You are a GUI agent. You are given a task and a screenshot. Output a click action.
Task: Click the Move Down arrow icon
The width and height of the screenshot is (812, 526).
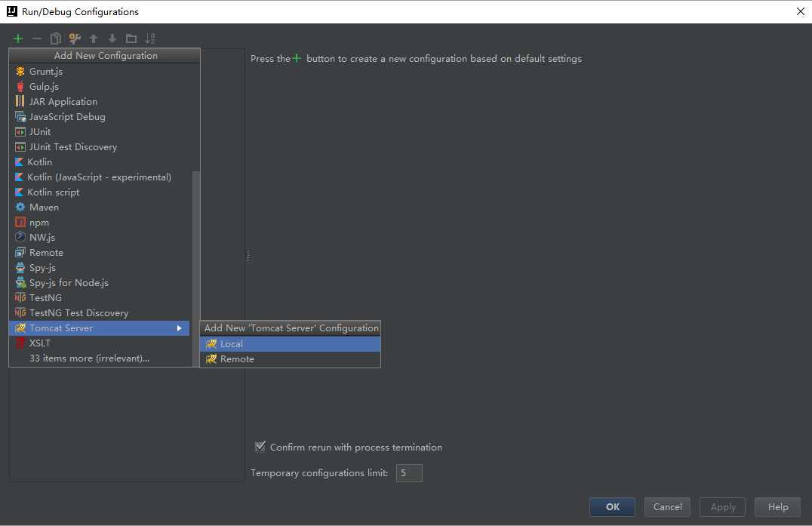click(112, 38)
